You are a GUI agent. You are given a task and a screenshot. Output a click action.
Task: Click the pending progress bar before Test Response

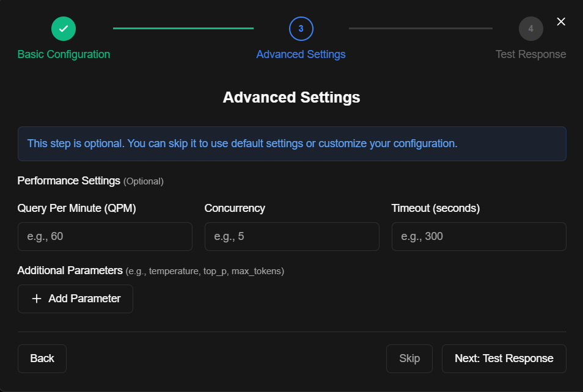tap(420, 28)
